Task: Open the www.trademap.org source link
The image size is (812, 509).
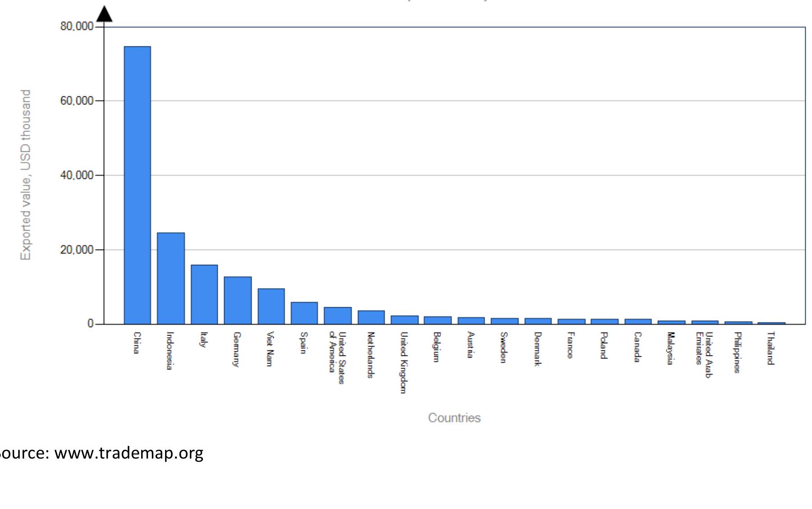Action: (128, 453)
